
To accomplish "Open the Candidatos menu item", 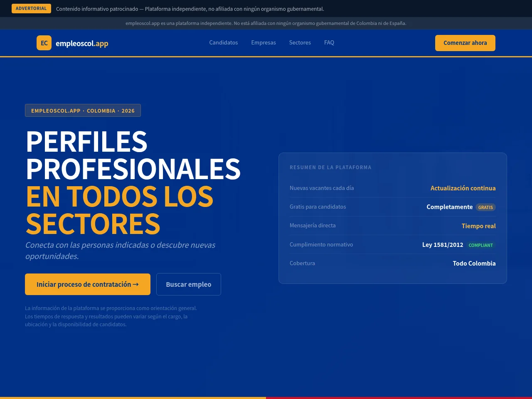I will pos(224,42).
